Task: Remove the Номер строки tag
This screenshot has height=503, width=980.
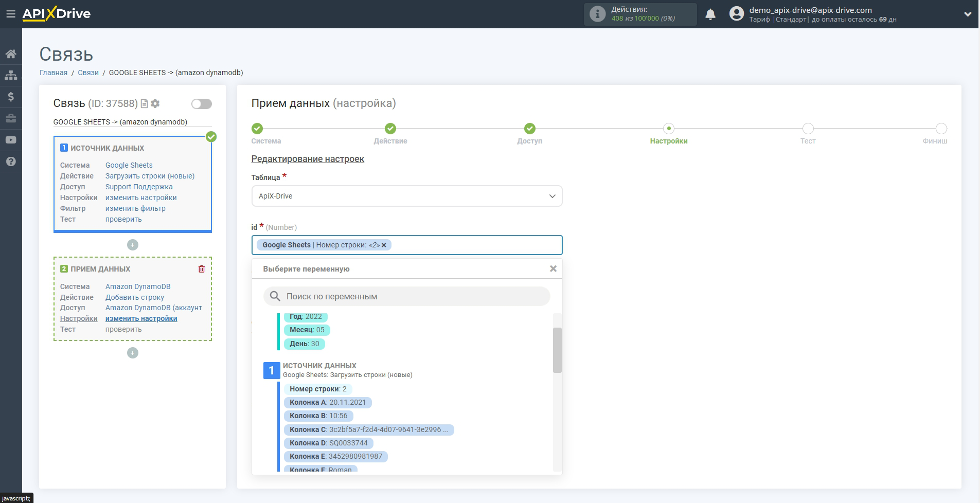Action: [x=384, y=245]
